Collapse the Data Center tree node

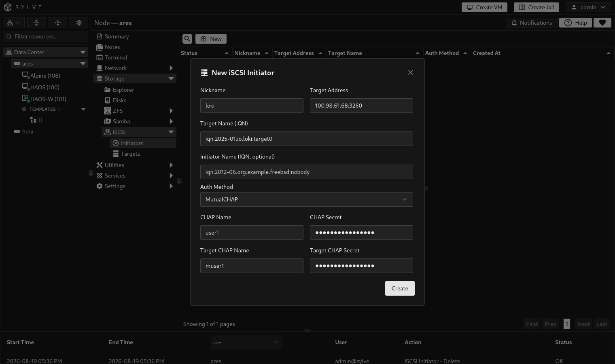pos(83,52)
